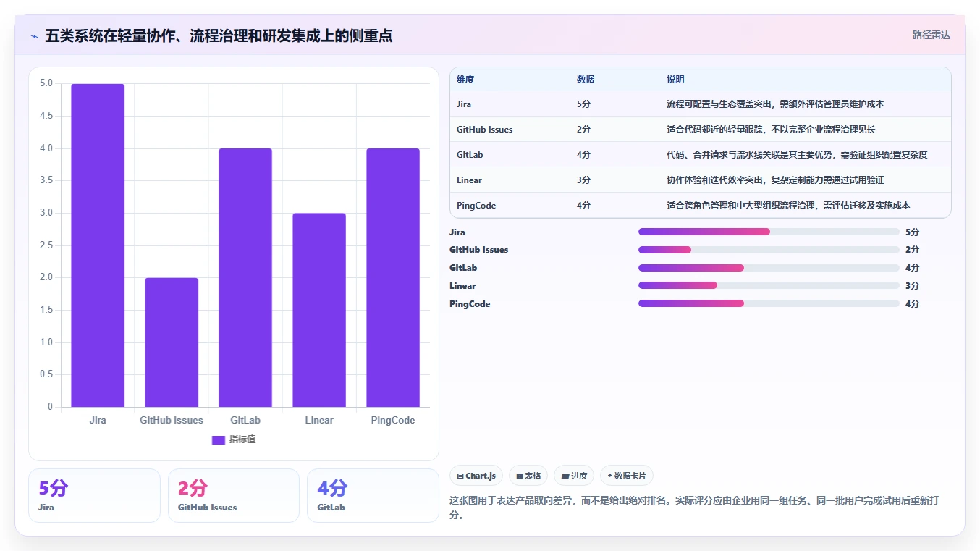Click the PingCode cell in table
Screen dimensions: 980x551
click(476, 206)
